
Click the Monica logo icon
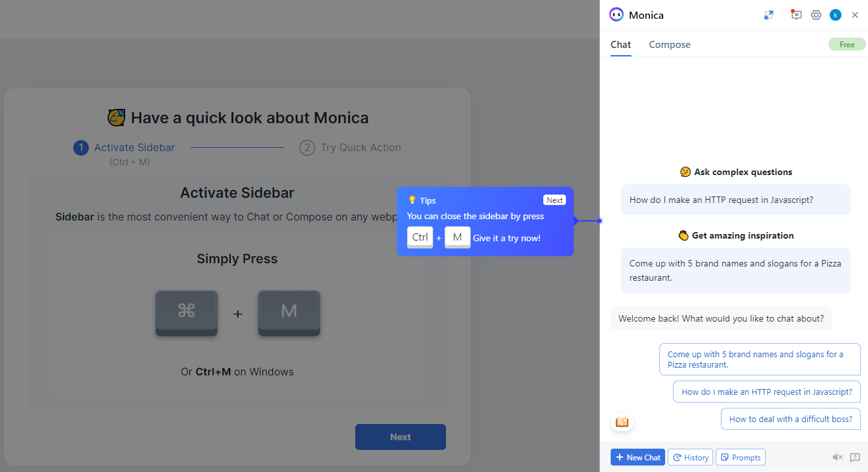coord(616,15)
